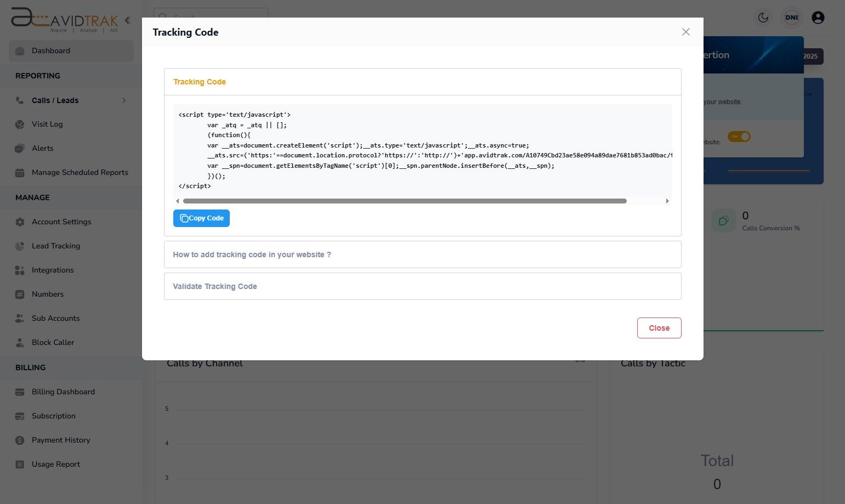Open the dark mode moon icon
Image resolution: width=845 pixels, height=504 pixels.
pyautogui.click(x=763, y=17)
